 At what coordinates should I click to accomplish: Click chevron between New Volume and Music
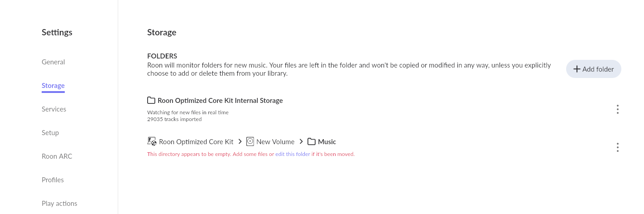coord(301,141)
